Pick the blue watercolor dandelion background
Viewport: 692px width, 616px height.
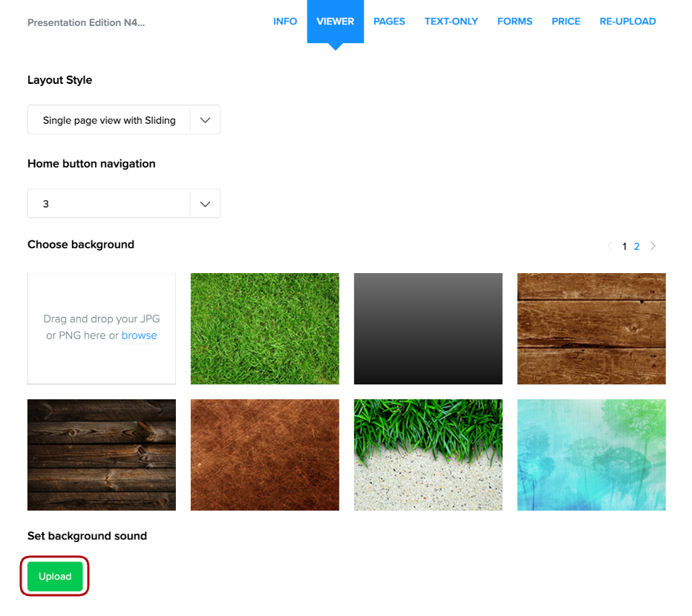click(592, 455)
